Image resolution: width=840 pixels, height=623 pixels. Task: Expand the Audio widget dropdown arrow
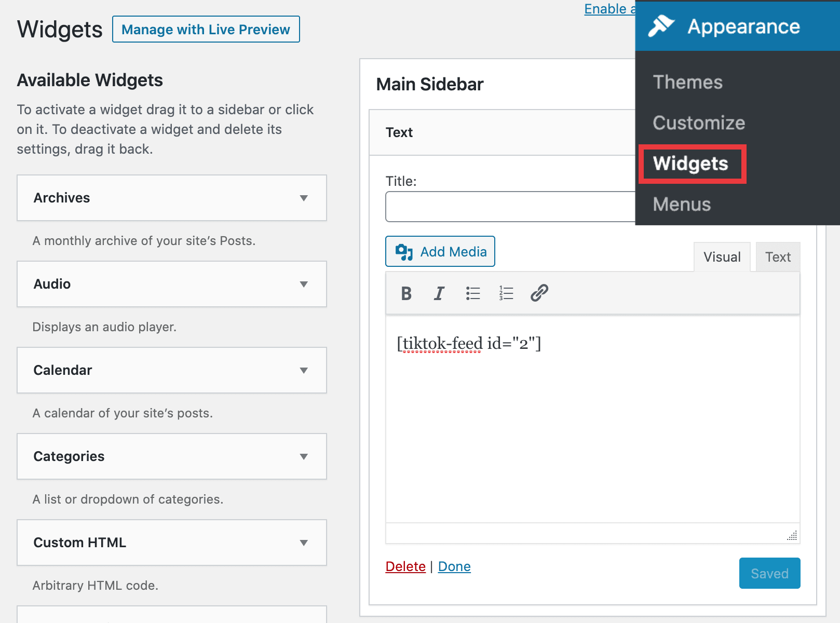click(304, 284)
